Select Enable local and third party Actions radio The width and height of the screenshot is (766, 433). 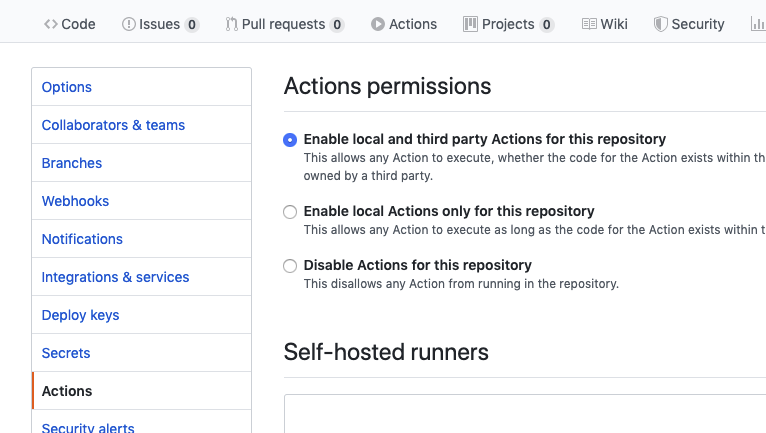click(290, 140)
